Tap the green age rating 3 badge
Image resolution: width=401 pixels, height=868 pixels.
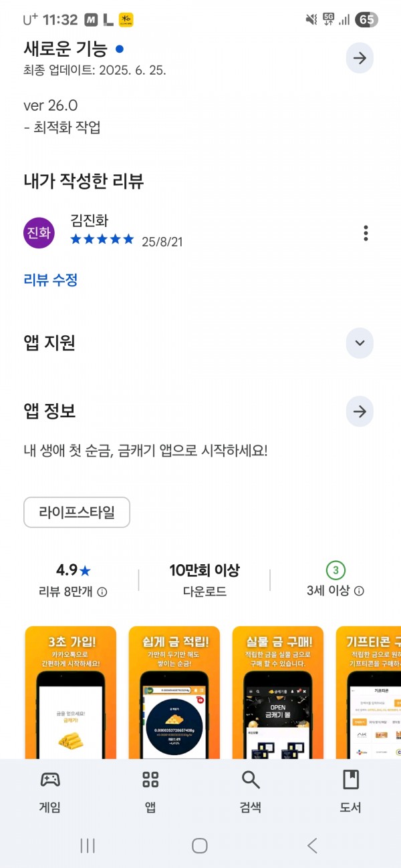[x=336, y=570]
